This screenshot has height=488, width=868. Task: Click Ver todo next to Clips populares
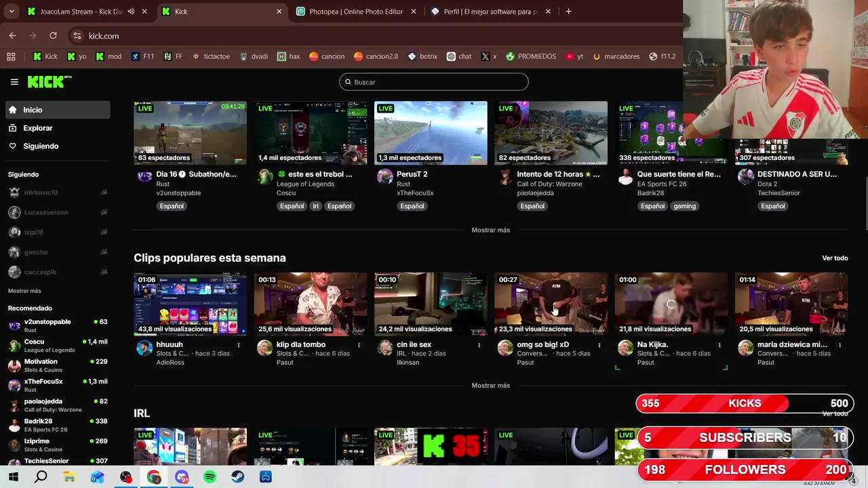835,258
